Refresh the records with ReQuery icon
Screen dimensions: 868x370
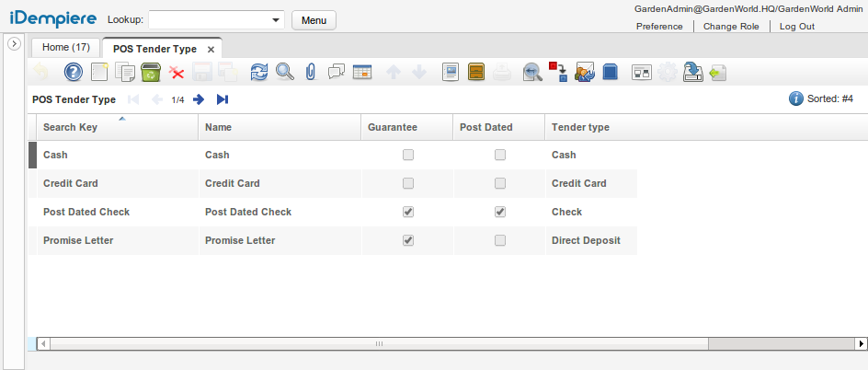click(x=259, y=72)
